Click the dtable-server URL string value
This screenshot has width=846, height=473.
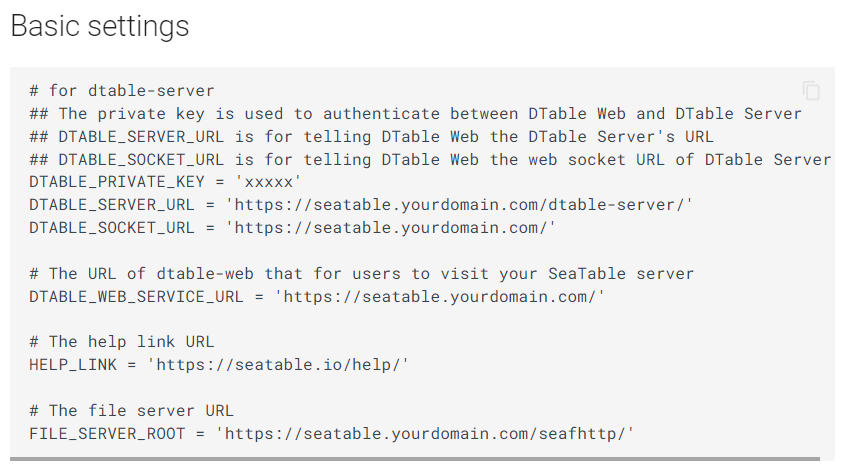(x=459, y=205)
